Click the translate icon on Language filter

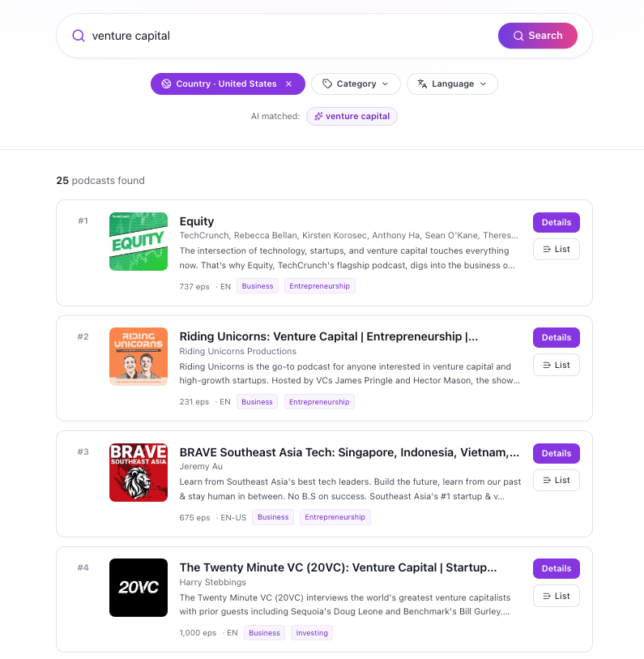pos(422,83)
